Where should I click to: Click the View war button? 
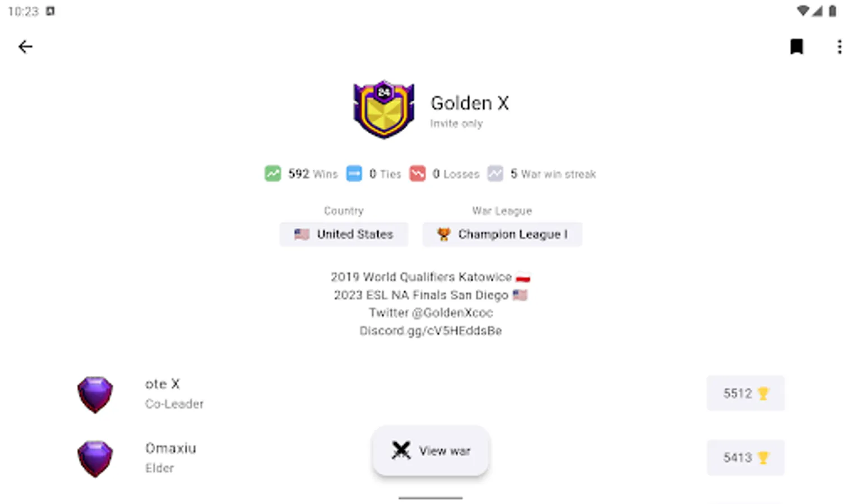(430, 451)
